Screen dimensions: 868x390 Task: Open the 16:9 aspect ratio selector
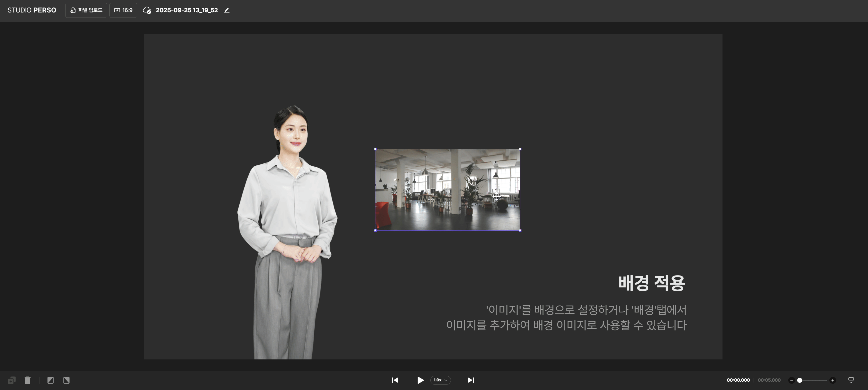(123, 10)
